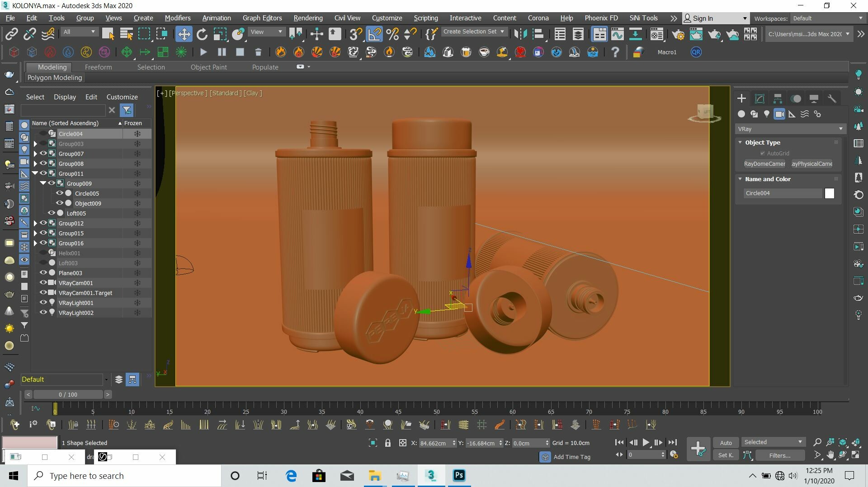This screenshot has height=487, width=868.
Task: Activate the Rotate tool in toolbar
Action: (x=202, y=34)
